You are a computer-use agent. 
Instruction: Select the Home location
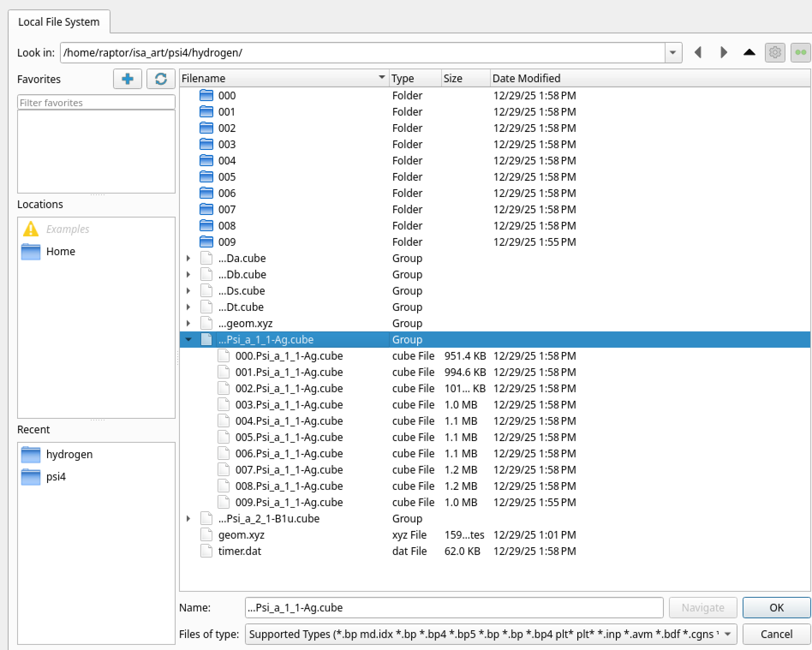60,251
